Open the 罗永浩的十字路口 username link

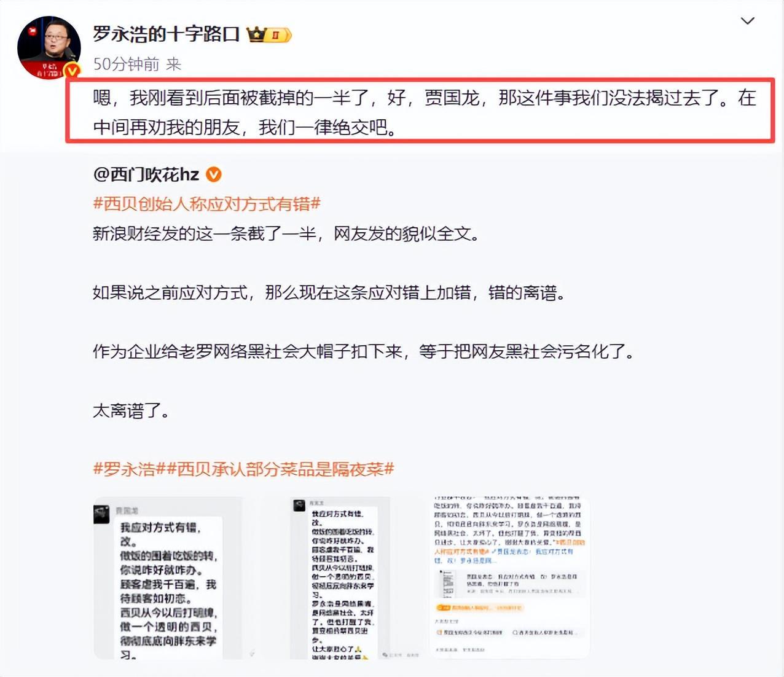point(166,34)
